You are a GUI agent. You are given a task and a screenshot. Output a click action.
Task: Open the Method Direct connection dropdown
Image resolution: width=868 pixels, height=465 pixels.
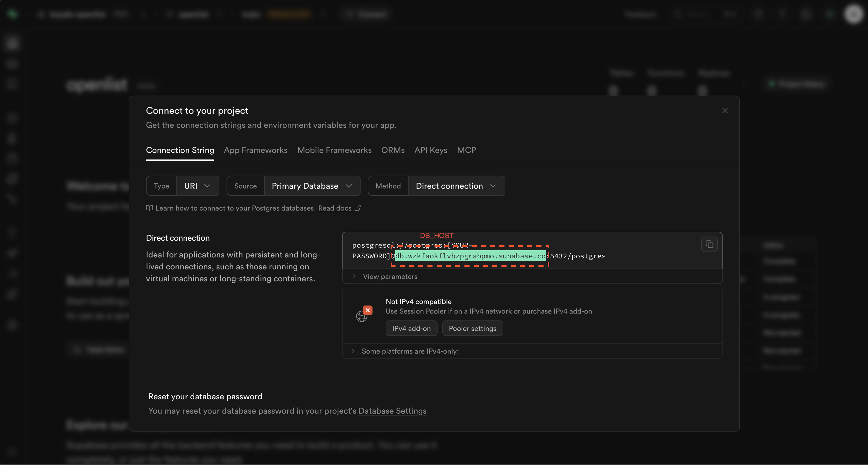tap(455, 186)
